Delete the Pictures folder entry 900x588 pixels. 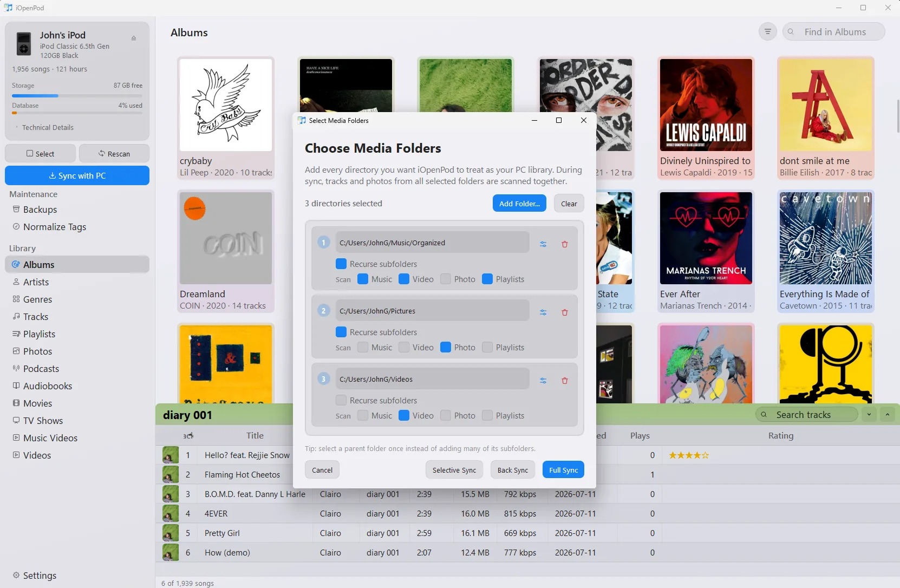[565, 312]
